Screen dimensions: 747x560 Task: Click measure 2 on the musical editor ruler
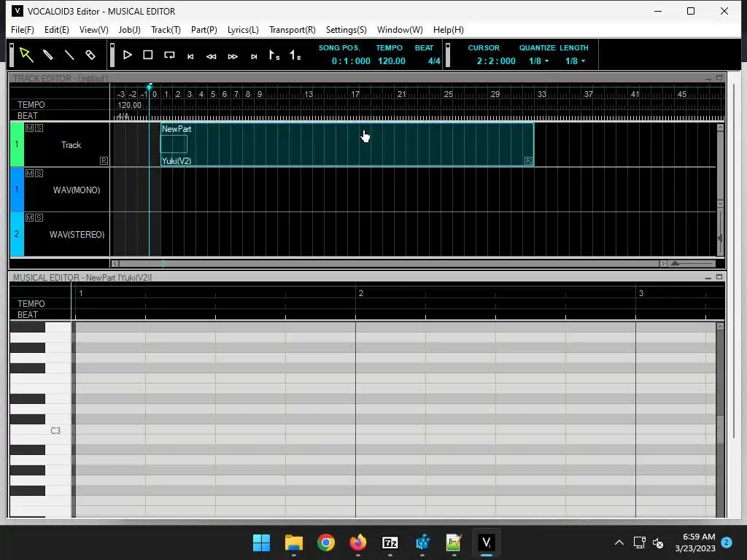[361, 293]
